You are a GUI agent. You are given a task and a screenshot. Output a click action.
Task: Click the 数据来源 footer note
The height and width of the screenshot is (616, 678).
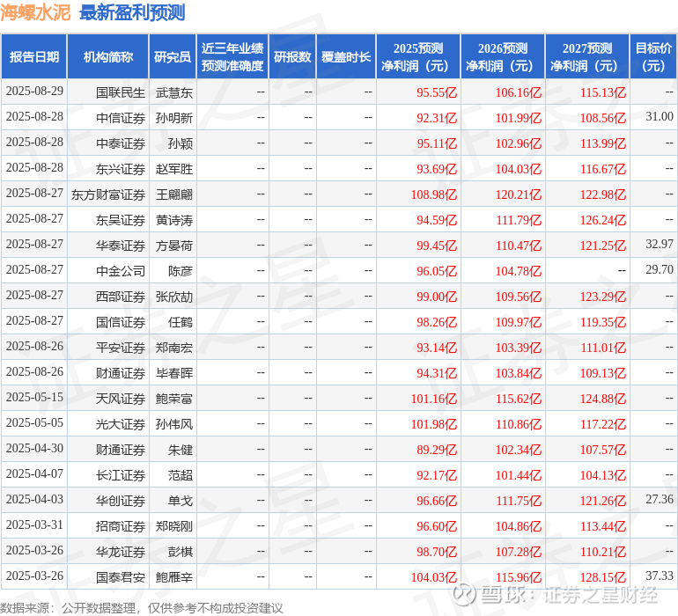142,608
